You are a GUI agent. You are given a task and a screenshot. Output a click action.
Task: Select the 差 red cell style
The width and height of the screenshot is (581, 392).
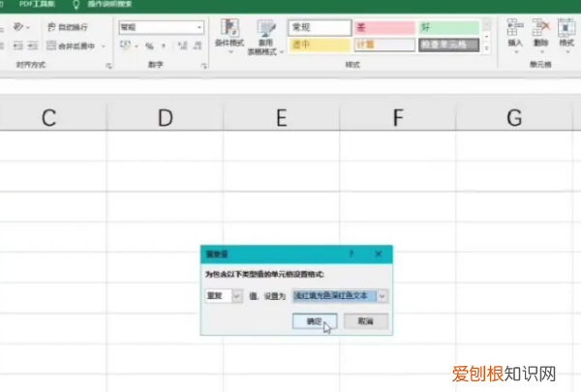(x=384, y=27)
